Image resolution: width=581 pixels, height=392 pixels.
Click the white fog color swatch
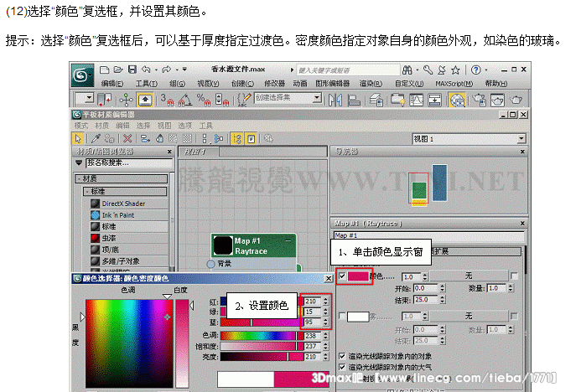click(x=358, y=317)
